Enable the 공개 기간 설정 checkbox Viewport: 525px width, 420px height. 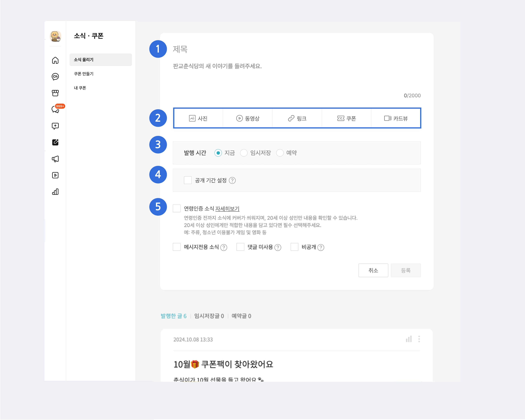coord(188,180)
